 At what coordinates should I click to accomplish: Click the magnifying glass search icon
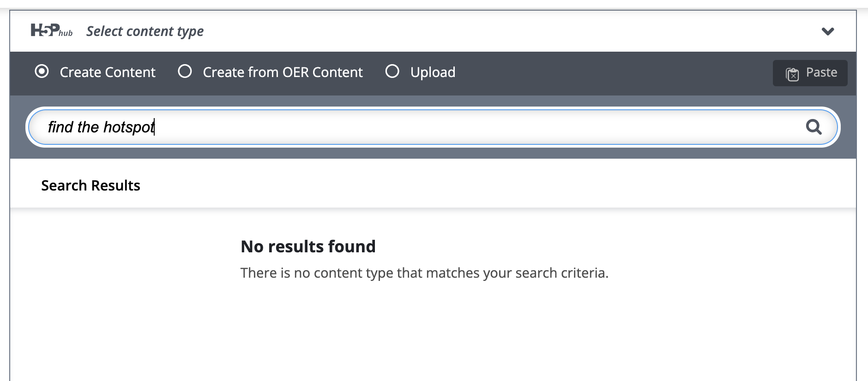814,127
